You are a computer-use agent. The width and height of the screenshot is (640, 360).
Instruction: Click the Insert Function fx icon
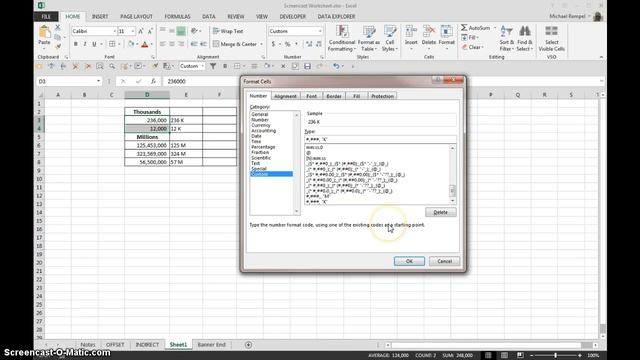tap(153, 81)
